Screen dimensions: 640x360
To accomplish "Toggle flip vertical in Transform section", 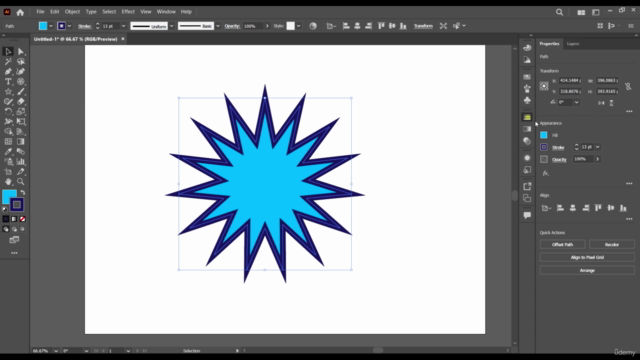I will click(611, 103).
